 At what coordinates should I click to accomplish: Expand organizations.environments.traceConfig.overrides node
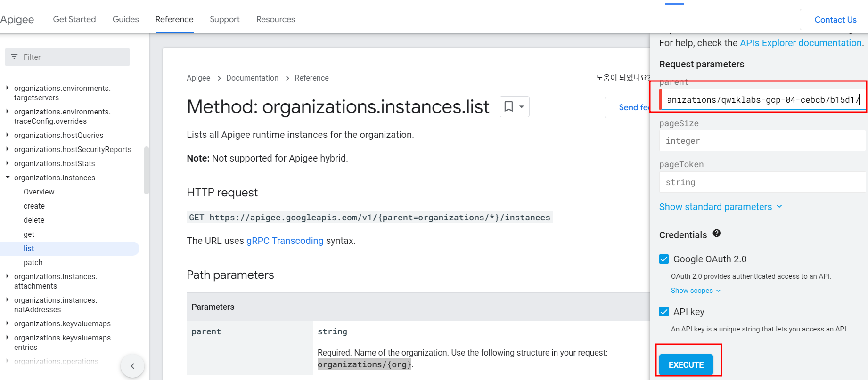coord(7,111)
